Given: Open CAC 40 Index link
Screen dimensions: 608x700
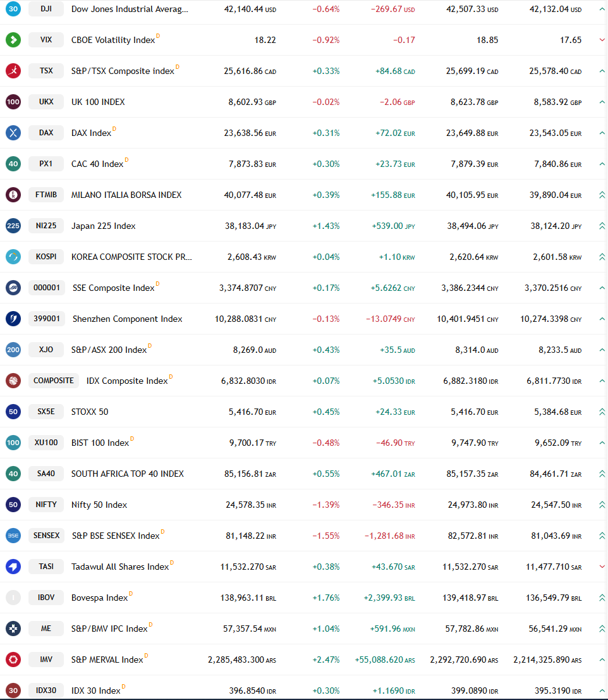Looking at the screenshot, I should point(97,164).
